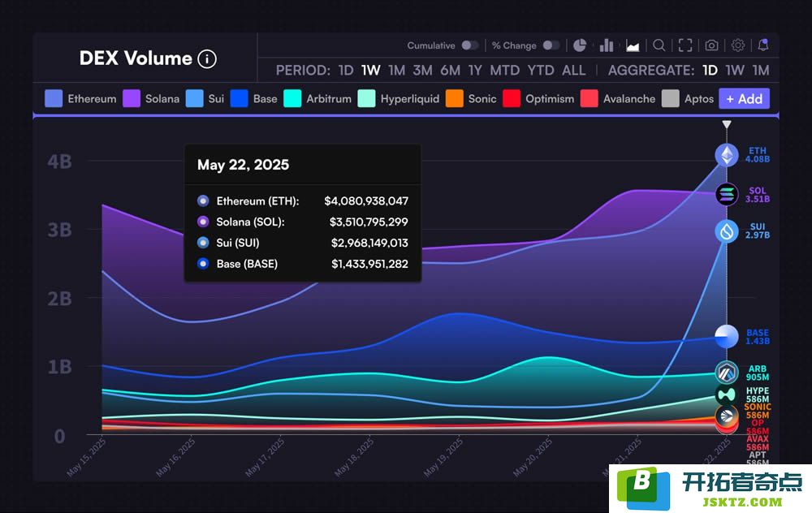Click the ARB logo marker
This screenshot has width=812, height=513.
[727, 373]
